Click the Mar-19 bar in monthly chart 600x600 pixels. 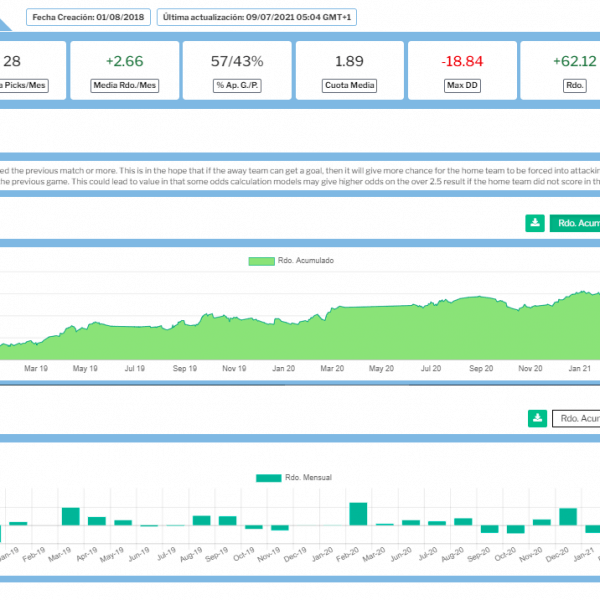tap(70, 516)
